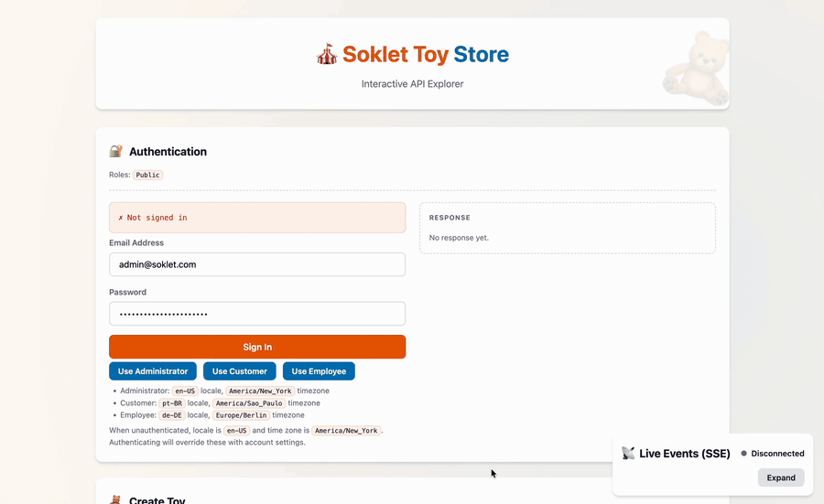The image size is (824, 504).
Task: Click the bear icon beside Create Toy
Action: click(116, 500)
